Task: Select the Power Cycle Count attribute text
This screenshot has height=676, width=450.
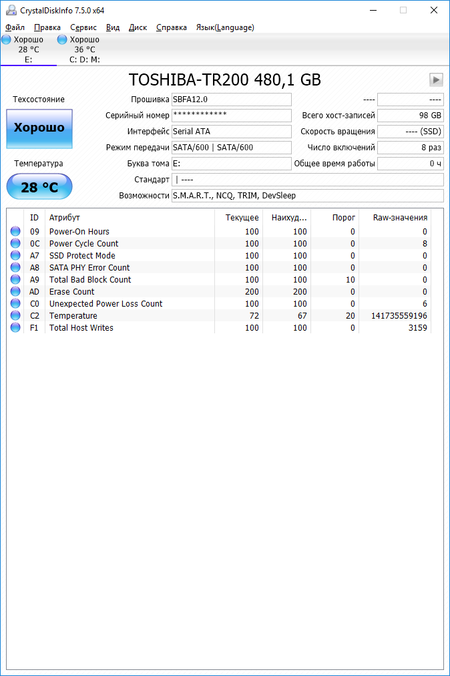Action: pos(84,244)
